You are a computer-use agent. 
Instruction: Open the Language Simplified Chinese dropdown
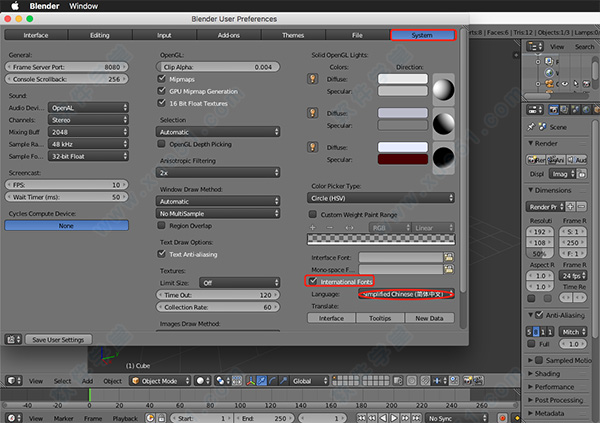(406, 294)
